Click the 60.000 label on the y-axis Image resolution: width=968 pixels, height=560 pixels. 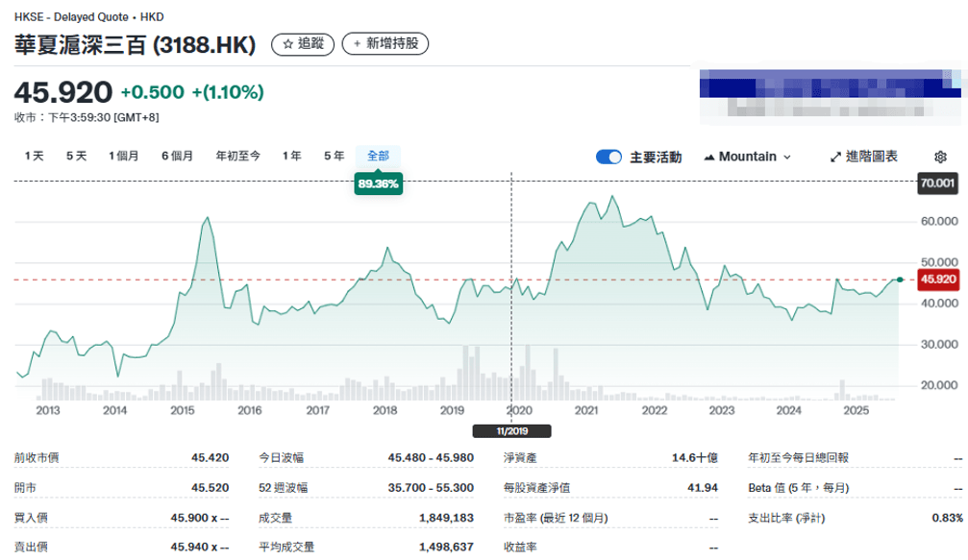939,222
